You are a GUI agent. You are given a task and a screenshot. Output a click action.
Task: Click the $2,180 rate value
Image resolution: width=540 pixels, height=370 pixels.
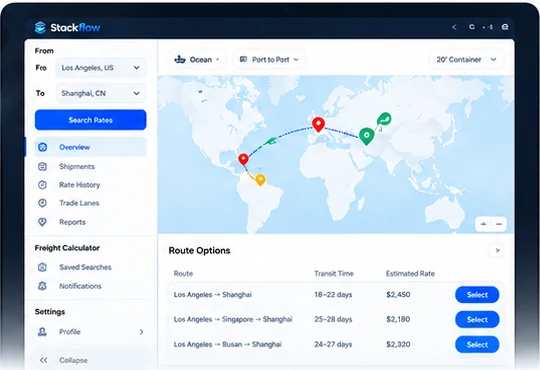click(x=398, y=319)
